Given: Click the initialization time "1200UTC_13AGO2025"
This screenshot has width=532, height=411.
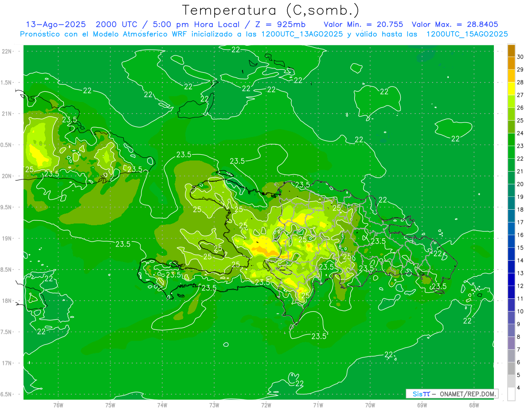Looking at the screenshot, I should pos(301,34).
